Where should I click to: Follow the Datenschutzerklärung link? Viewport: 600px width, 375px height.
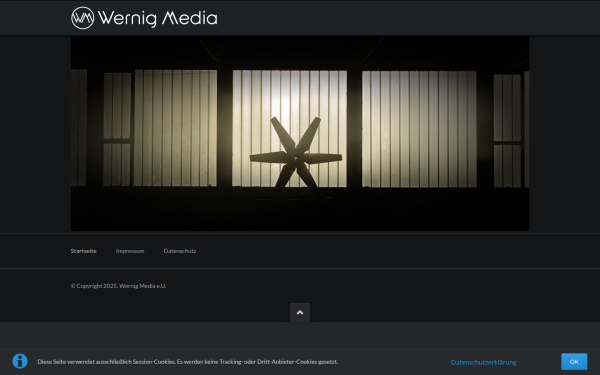(483, 362)
